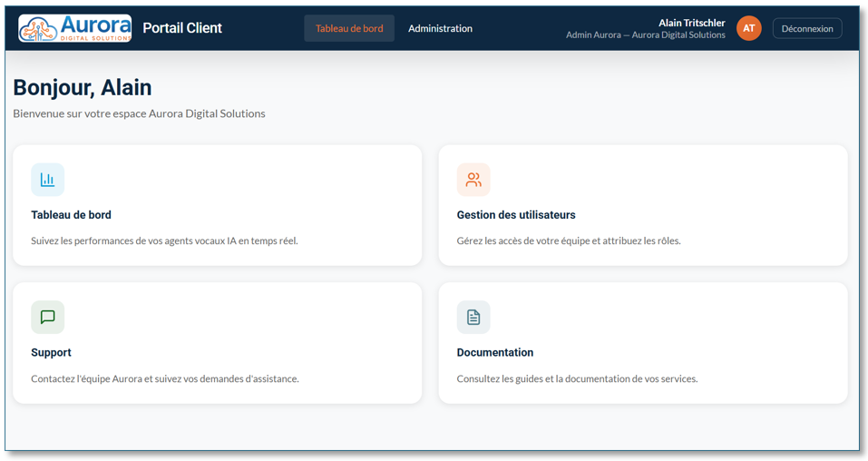The height and width of the screenshot is (461, 868).
Task: Open the Documentation card title
Action: [x=495, y=352]
